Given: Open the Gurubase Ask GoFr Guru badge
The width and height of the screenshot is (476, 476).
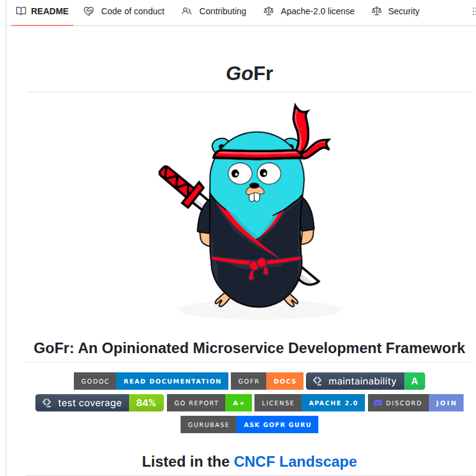Looking at the screenshot, I should tap(249, 424).
